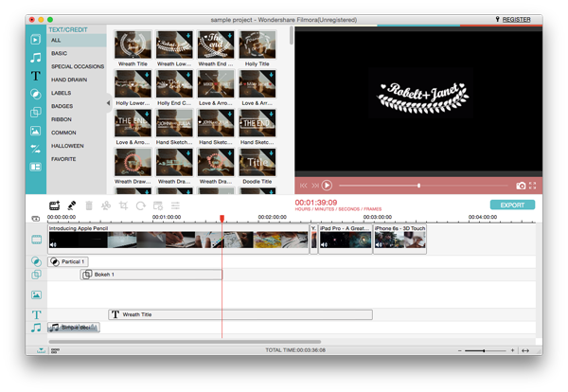Select the ALL text category

tap(77, 40)
